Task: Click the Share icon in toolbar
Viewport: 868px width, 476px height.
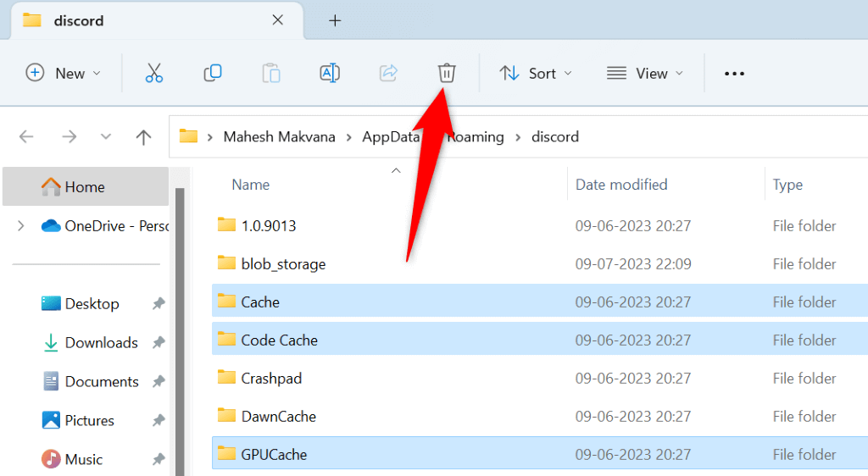Action: (x=388, y=73)
